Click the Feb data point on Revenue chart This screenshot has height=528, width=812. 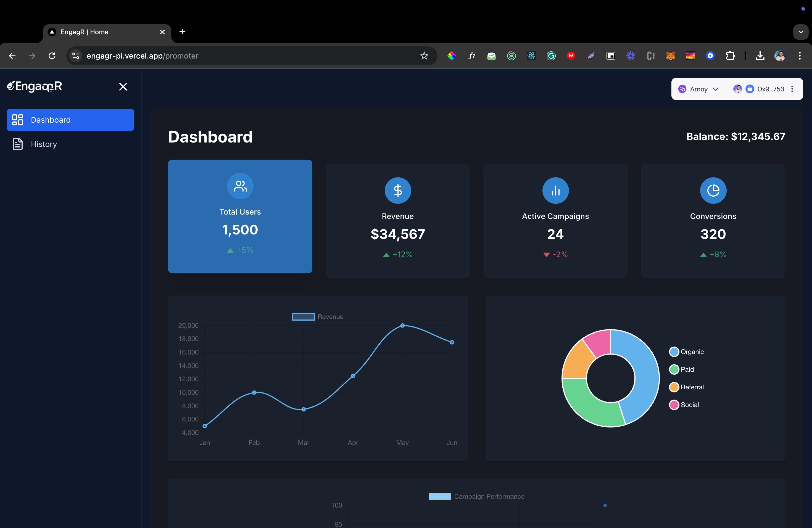click(x=254, y=393)
